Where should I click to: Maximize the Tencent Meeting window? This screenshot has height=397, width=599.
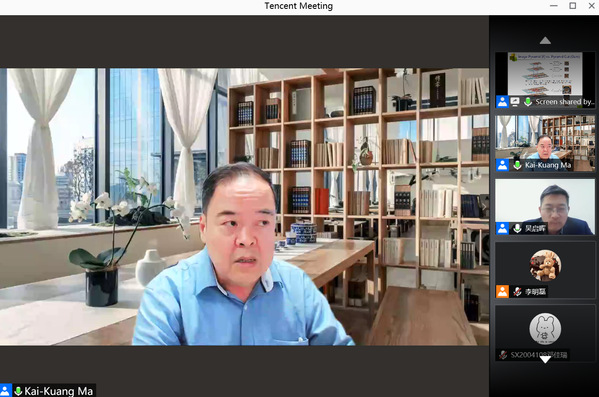pos(573,6)
